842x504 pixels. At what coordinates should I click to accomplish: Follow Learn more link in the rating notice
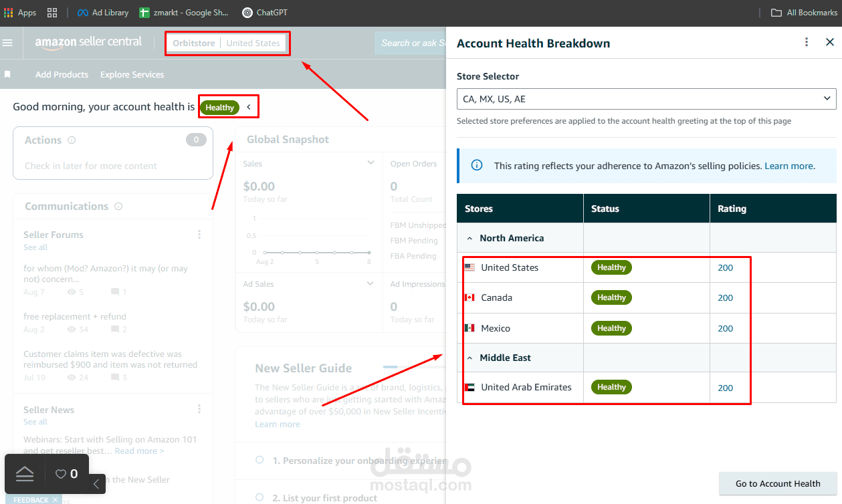tap(789, 166)
